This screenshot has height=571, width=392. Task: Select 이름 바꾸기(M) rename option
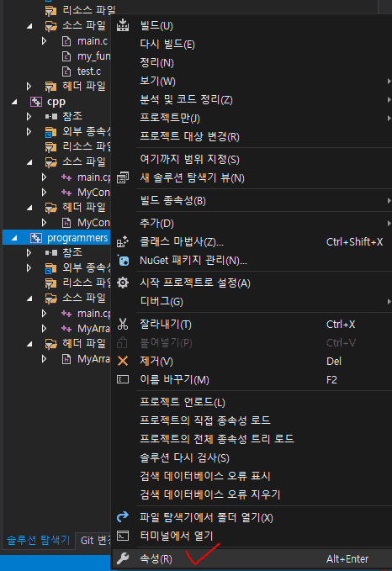point(174,380)
